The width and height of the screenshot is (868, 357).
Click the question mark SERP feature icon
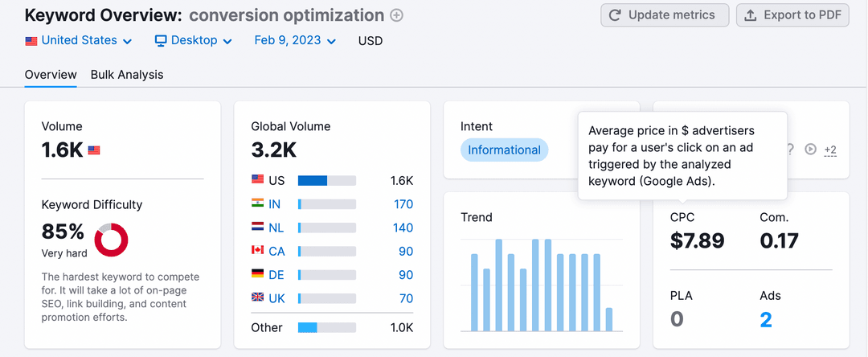click(790, 149)
